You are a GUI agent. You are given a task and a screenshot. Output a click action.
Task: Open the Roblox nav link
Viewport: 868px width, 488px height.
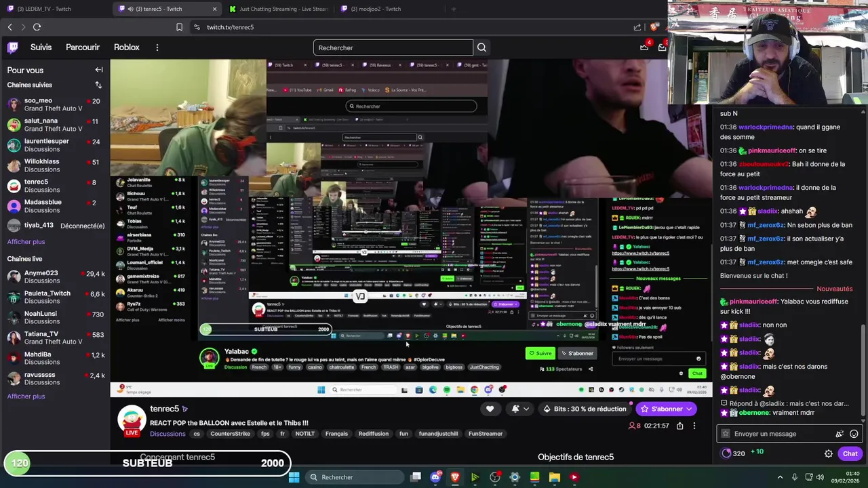click(x=127, y=47)
